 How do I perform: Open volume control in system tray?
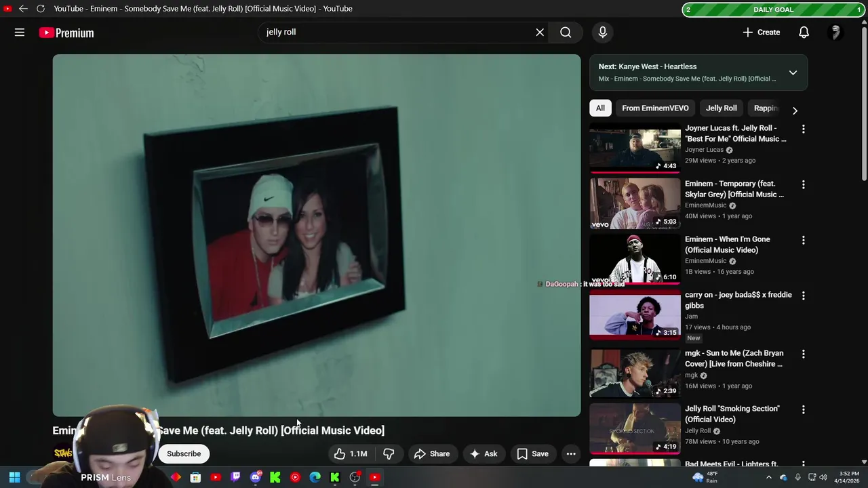pyautogui.click(x=823, y=477)
